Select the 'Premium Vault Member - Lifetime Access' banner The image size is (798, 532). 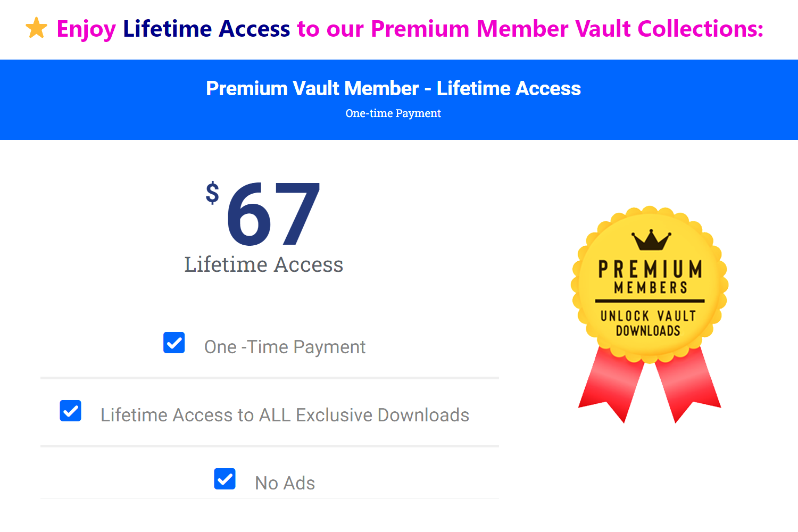393,88
